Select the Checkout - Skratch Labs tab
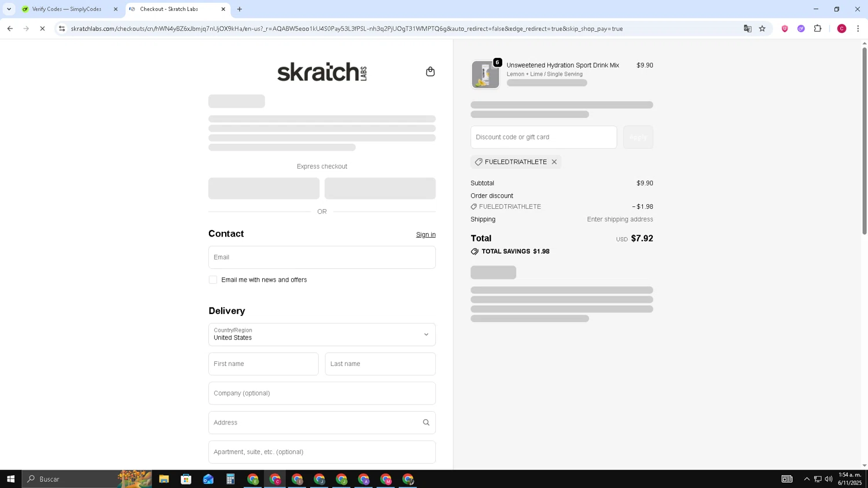This screenshot has width=868, height=488. click(178, 9)
